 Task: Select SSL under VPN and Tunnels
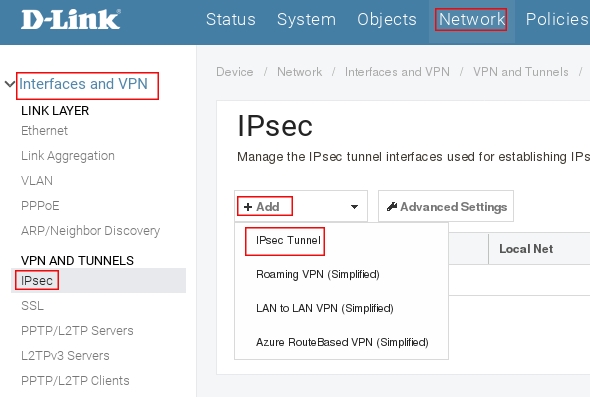[32, 306]
